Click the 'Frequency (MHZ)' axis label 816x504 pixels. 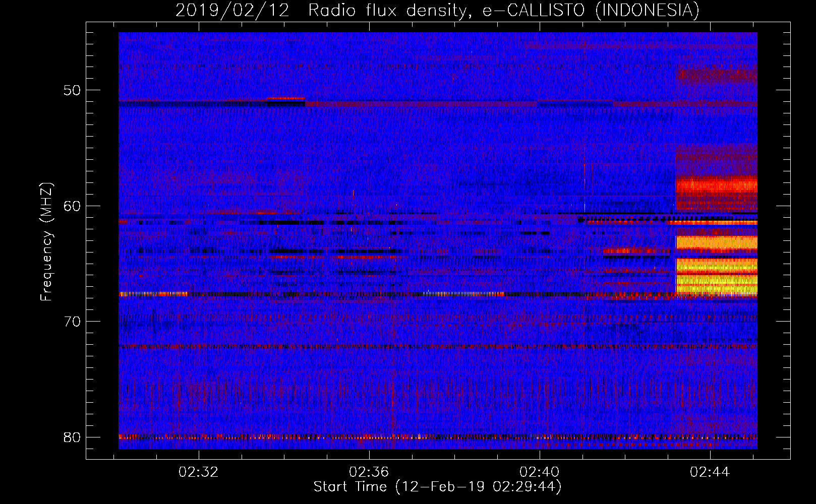point(46,241)
